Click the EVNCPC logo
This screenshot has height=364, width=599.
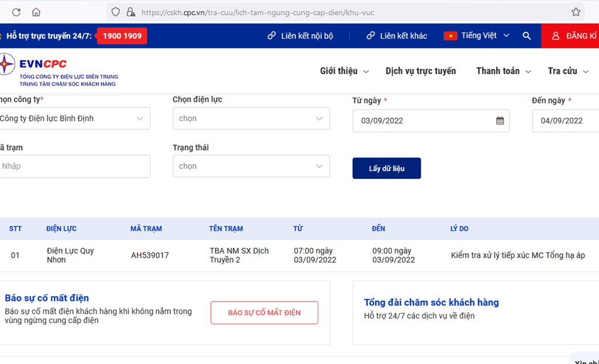pos(59,70)
